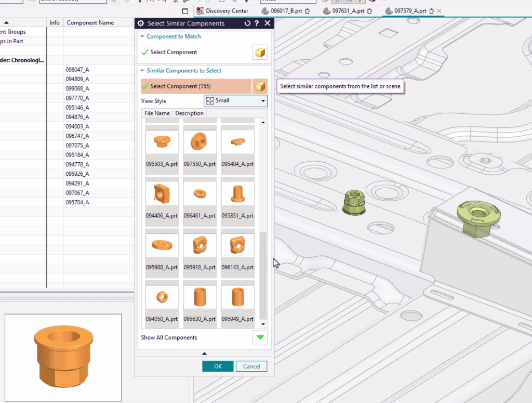Click the dialog settings gear icon
Viewport: 532px width, 403px height.
[140, 23]
